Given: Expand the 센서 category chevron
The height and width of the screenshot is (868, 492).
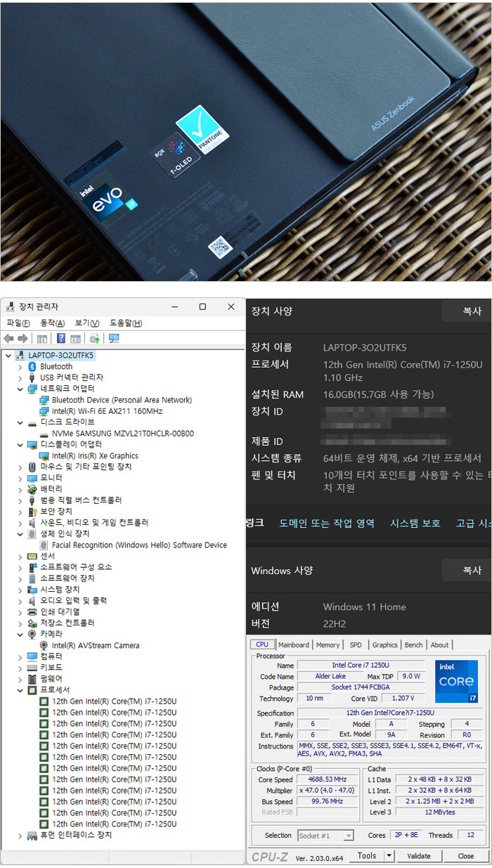Looking at the screenshot, I should click(19, 556).
